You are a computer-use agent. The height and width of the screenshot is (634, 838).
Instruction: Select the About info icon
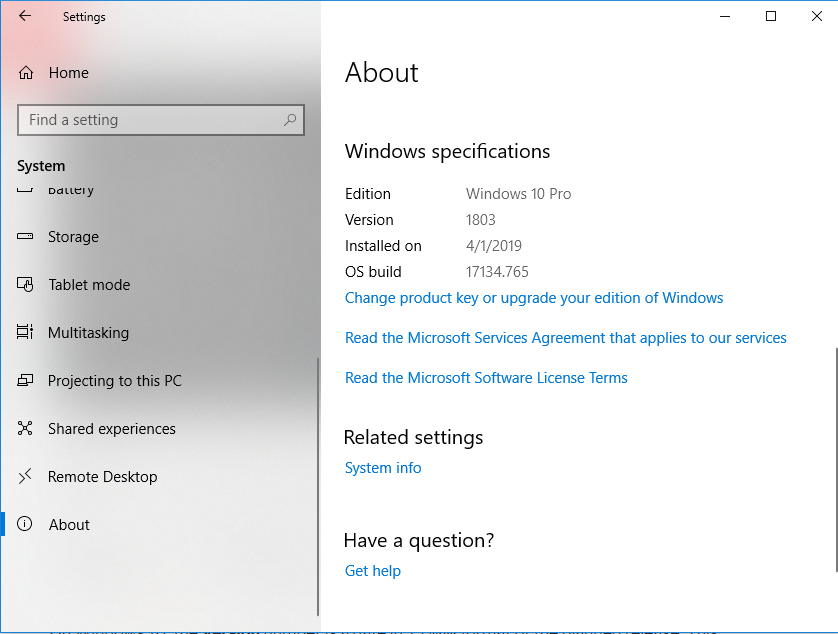25,524
